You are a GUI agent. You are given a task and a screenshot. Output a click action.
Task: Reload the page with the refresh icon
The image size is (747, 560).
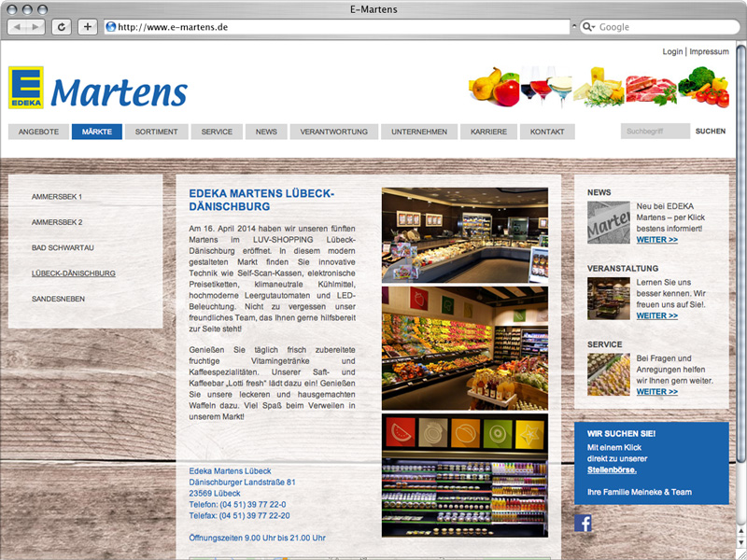62,27
